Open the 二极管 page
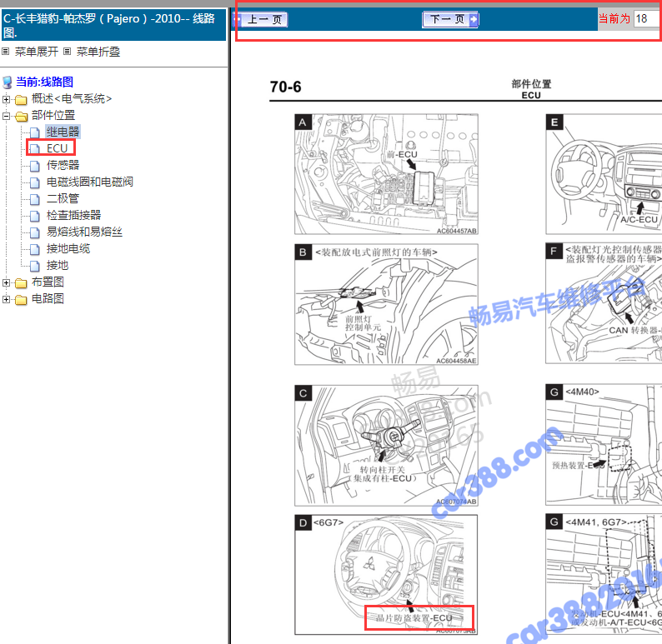Screen dimensions: 662x644 coord(63,198)
